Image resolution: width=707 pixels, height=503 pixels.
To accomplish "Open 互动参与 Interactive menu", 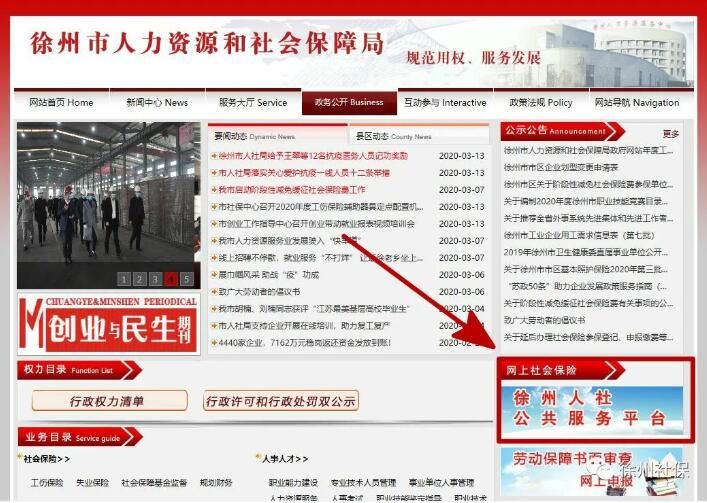I will (445, 102).
